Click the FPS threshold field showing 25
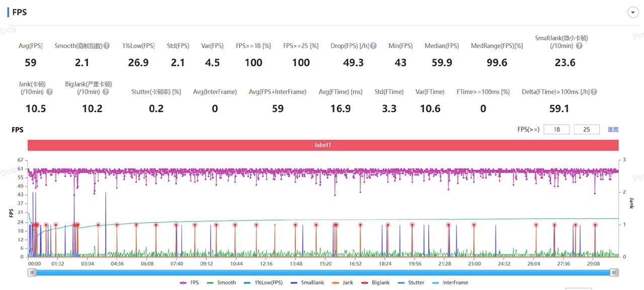644x290 pixels. pos(586,129)
